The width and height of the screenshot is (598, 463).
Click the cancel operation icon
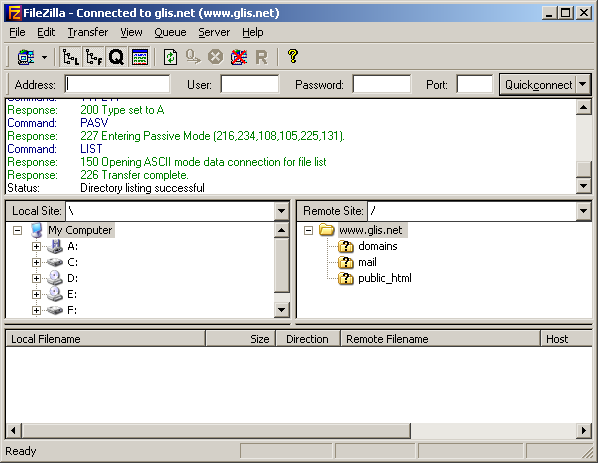[215, 58]
